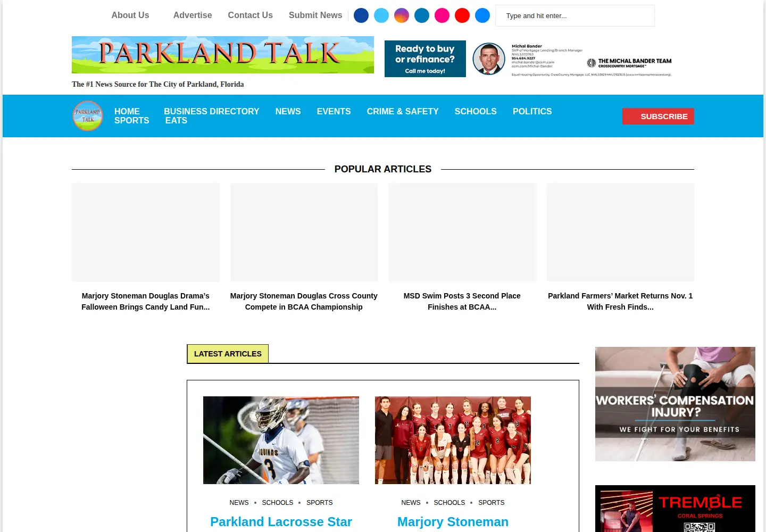This screenshot has width=766, height=532.
Task: Open the Instagram gradient circle icon
Action: tap(402, 15)
